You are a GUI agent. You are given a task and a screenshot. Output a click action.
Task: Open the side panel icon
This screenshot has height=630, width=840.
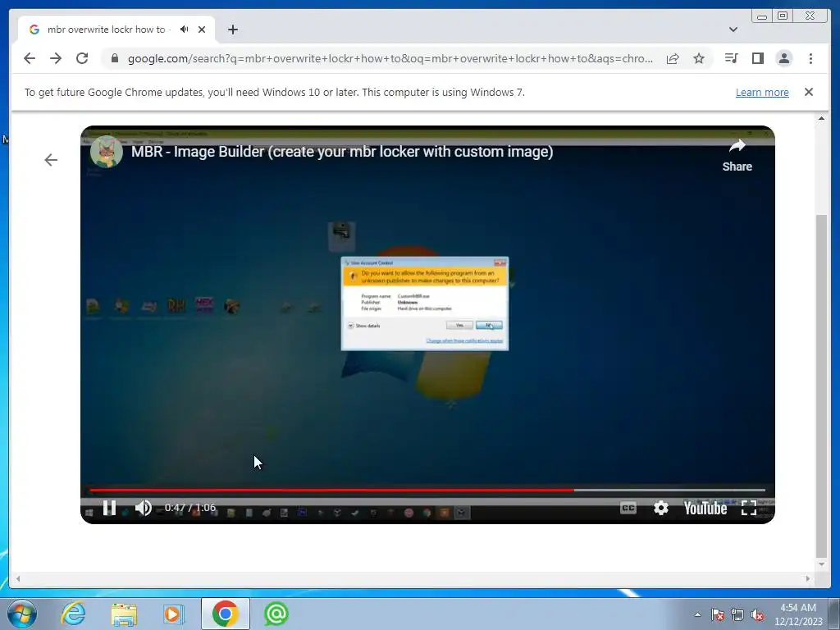tap(757, 58)
